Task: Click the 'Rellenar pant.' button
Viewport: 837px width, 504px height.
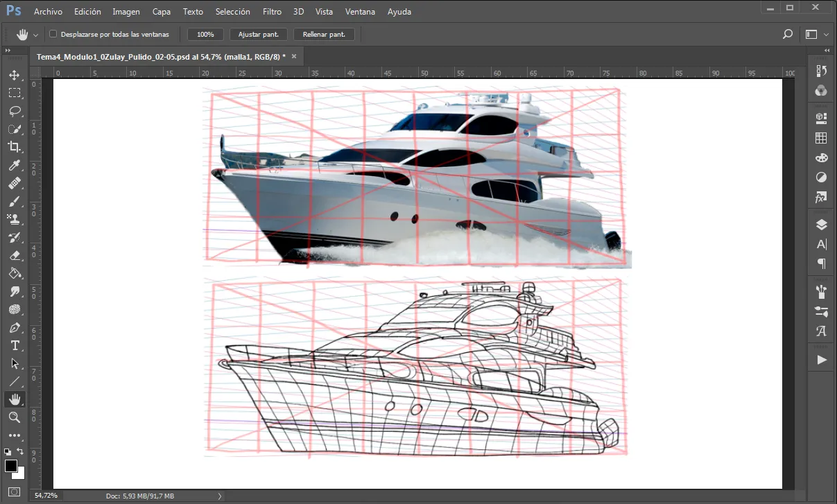Action: click(x=324, y=34)
